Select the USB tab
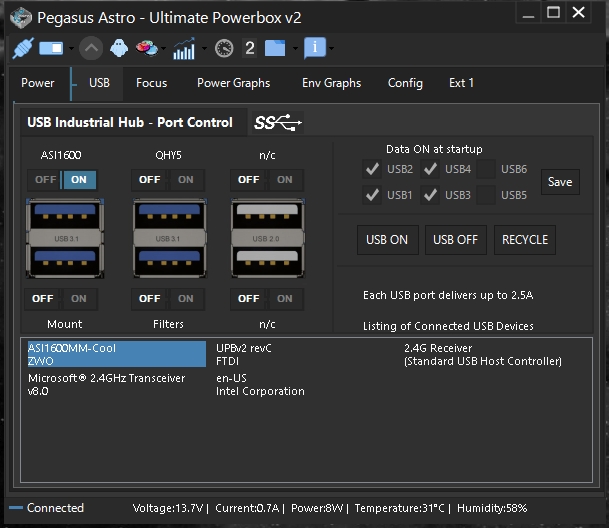The image size is (609, 528). (x=99, y=83)
